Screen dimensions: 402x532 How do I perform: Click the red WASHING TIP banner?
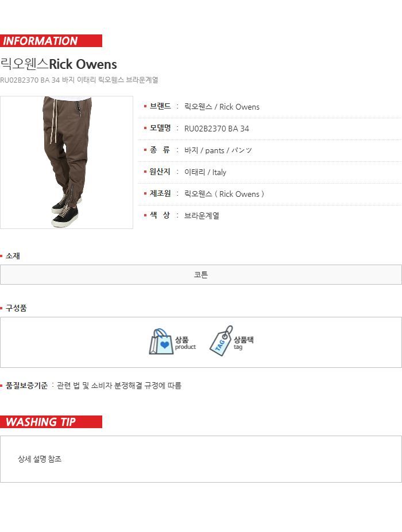click(51, 422)
